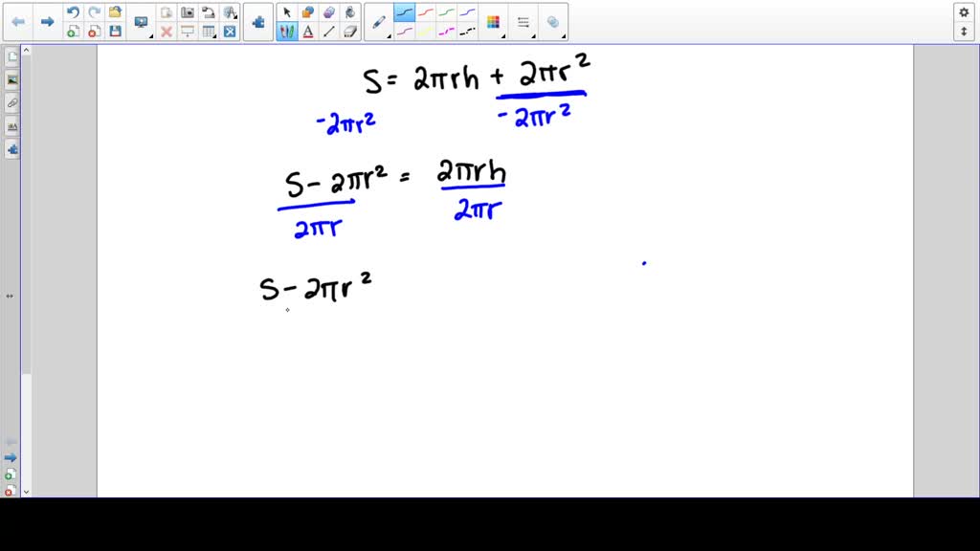980x551 pixels.
Task: Save the notebook file
Action: point(114,31)
